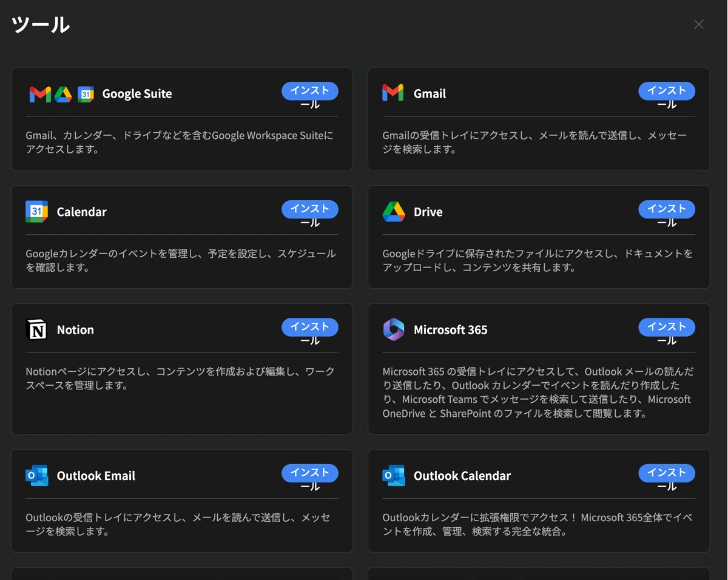This screenshot has height=580, width=728.
Task: Select the Notion card title
Action: (x=75, y=329)
